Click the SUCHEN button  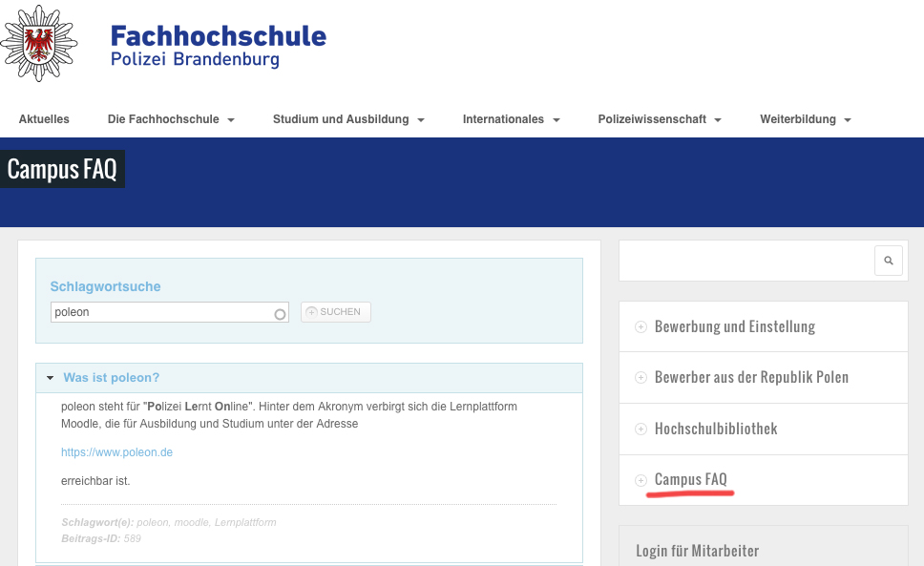(335, 312)
